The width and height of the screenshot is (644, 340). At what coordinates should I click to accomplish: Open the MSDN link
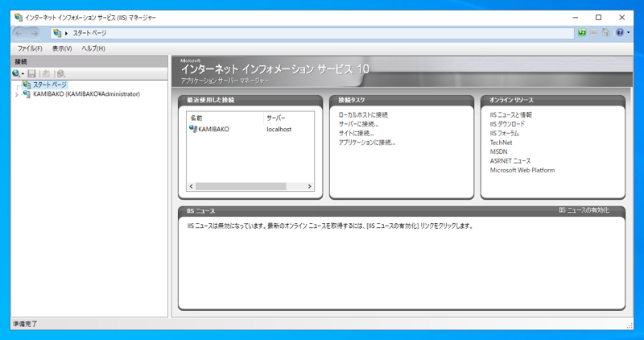click(498, 151)
